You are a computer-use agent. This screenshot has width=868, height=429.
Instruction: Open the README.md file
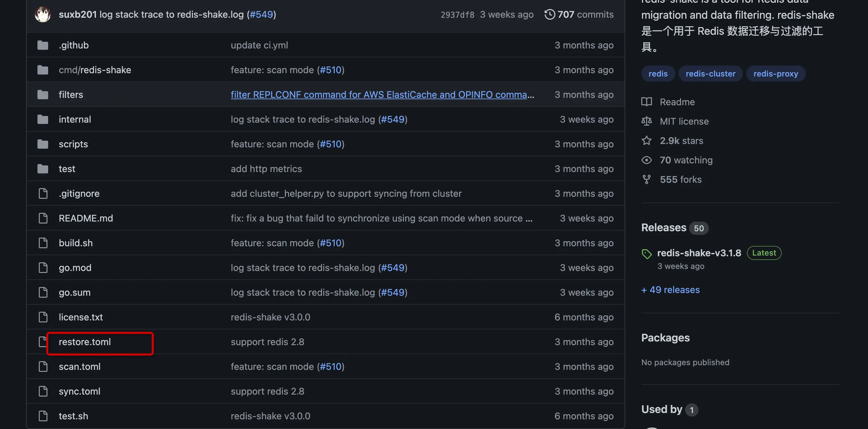tap(86, 218)
